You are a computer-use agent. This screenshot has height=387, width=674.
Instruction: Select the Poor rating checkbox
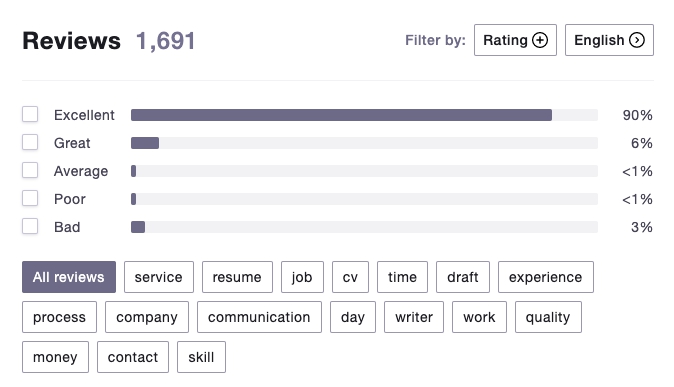(30, 199)
